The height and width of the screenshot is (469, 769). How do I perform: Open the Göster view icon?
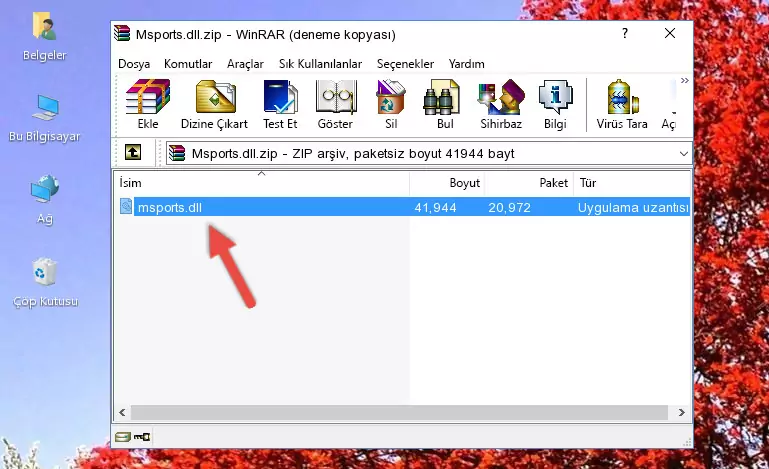click(335, 104)
